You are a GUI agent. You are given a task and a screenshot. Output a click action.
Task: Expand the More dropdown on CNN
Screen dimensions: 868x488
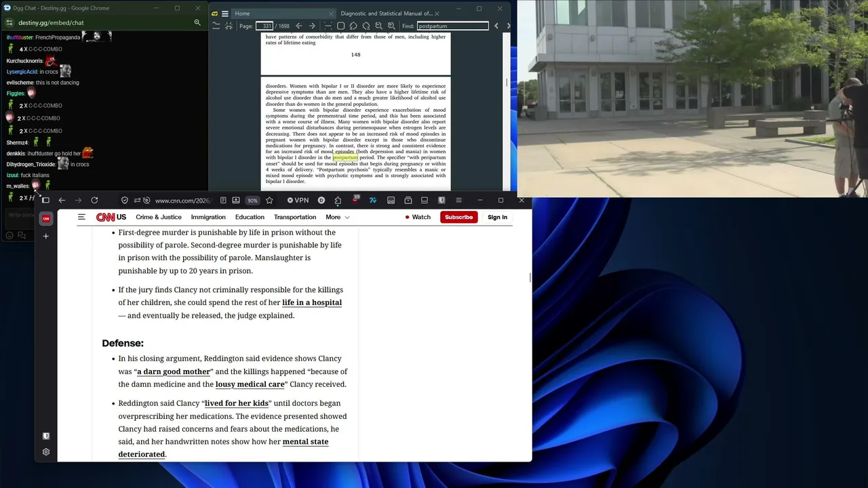[337, 217]
